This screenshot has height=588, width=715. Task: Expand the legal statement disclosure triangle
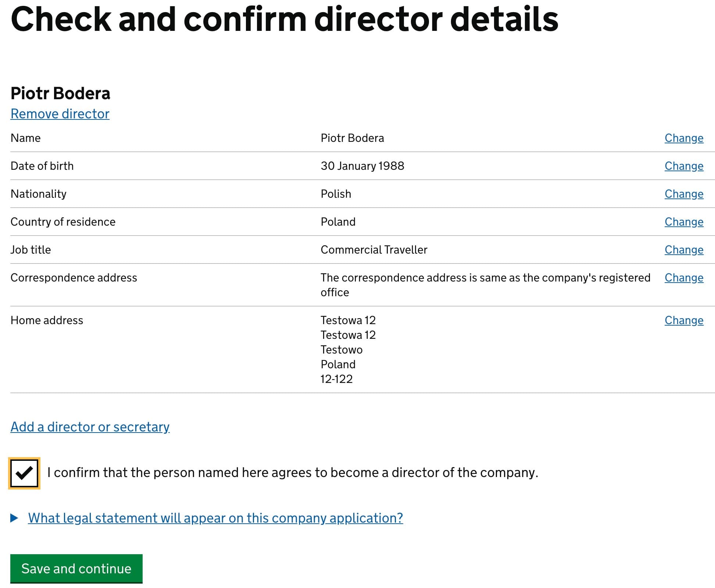(15, 518)
